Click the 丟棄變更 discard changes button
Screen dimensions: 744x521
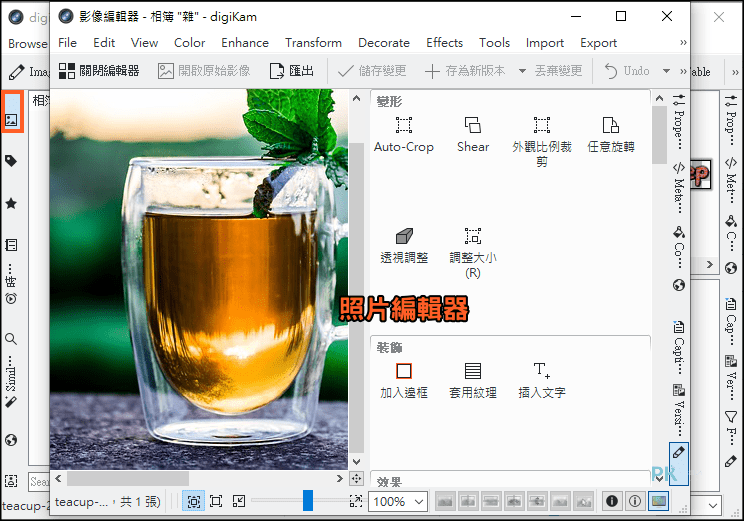click(558, 71)
